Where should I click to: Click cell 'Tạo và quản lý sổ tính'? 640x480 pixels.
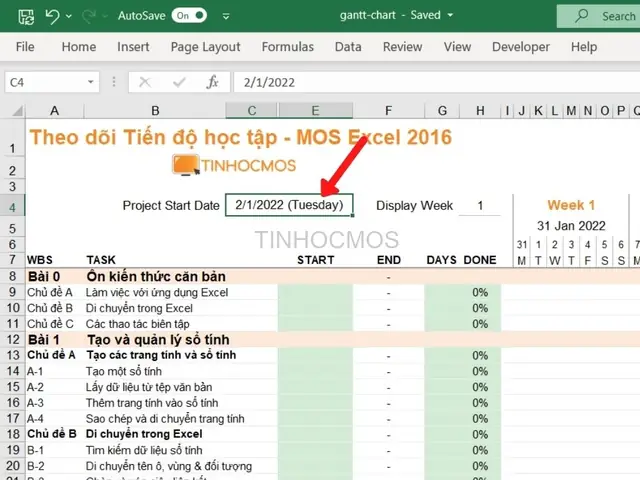[158, 340]
